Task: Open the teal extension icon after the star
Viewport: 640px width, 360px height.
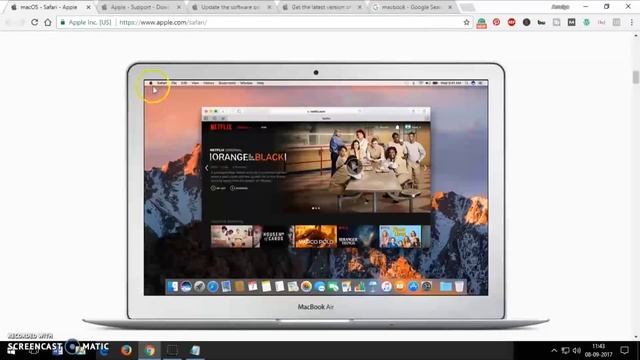Action: coord(482,23)
